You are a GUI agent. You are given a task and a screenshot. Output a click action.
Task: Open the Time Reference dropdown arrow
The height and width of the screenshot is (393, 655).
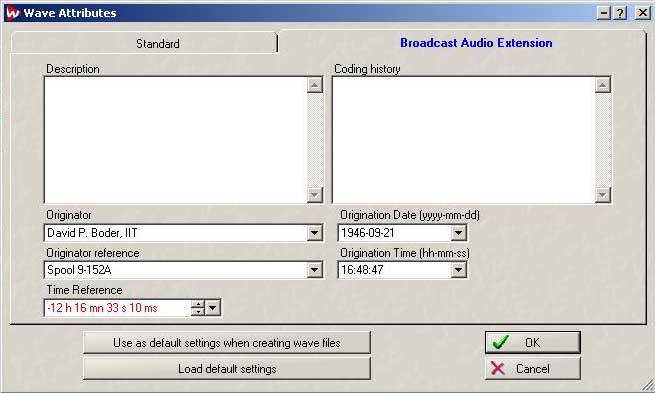point(213,308)
